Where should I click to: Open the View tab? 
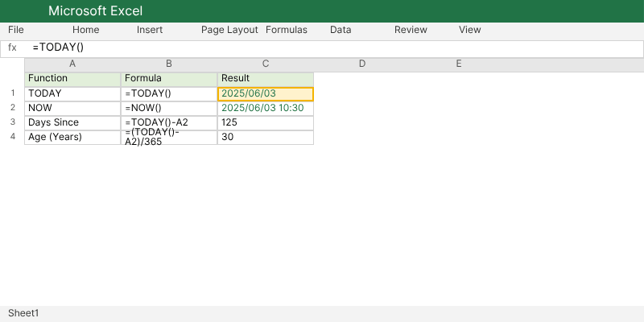tap(470, 30)
